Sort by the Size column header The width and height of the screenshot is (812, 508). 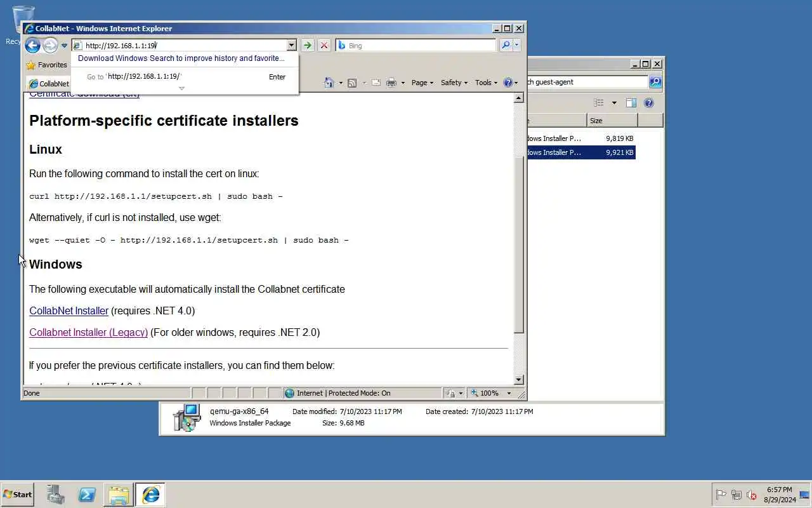pyautogui.click(x=612, y=121)
